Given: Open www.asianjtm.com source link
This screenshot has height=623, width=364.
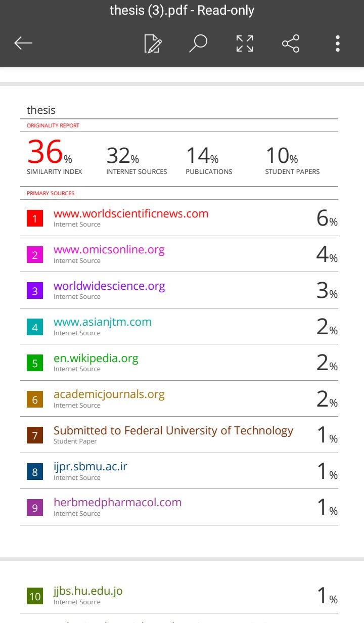Looking at the screenshot, I should (x=103, y=322).
